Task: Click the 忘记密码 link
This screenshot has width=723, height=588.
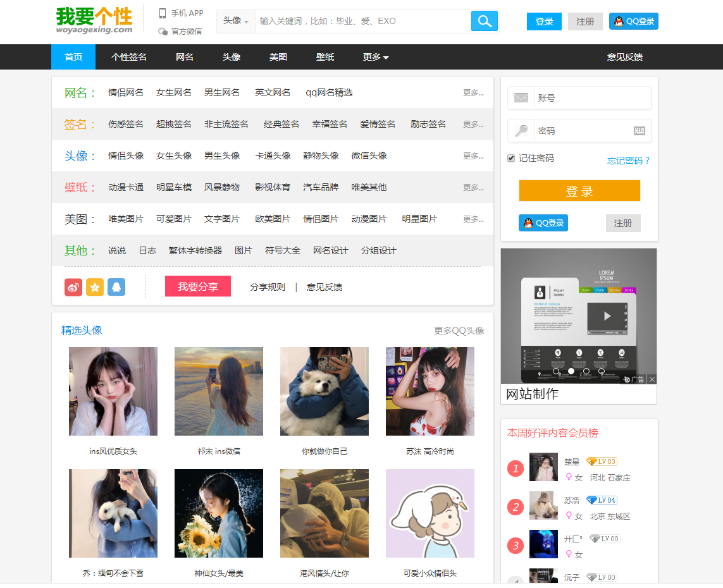Action: click(x=628, y=161)
